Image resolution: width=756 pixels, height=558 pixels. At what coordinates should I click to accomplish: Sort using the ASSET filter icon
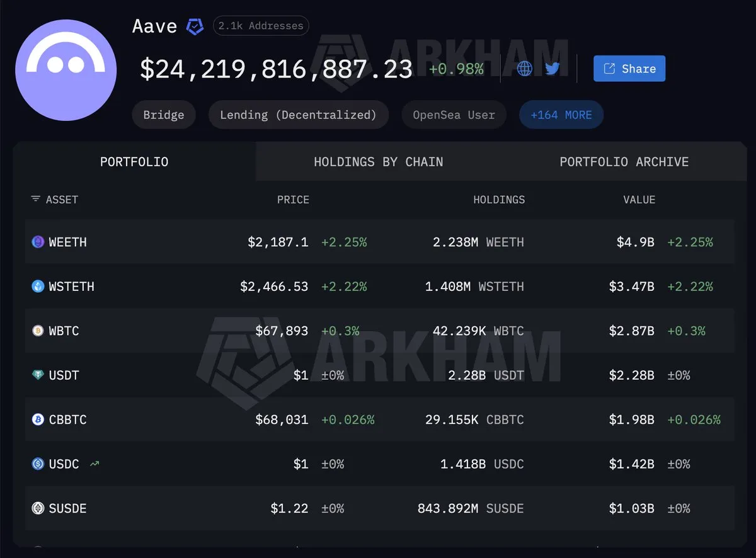point(35,199)
